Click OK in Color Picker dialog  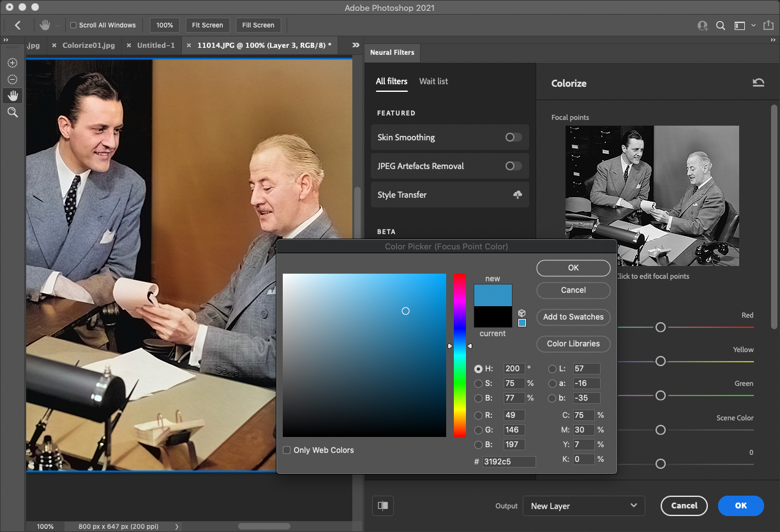click(573, 268)
